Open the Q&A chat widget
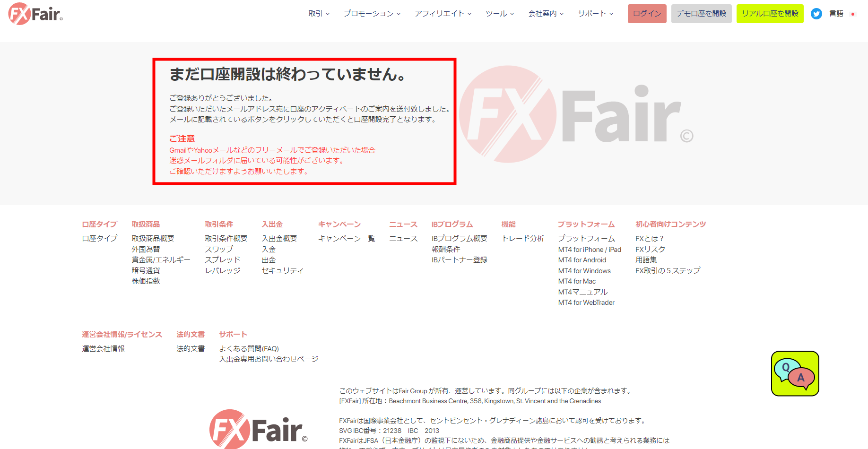The image size is (868, 449). coord(795,373)
